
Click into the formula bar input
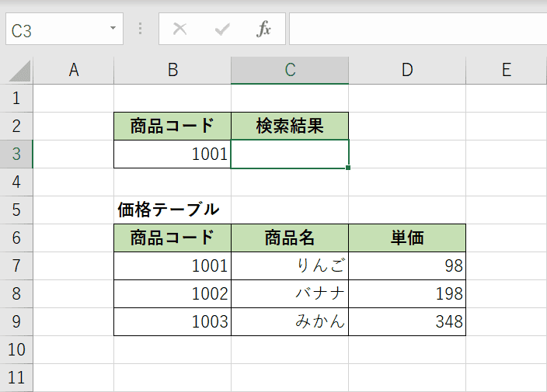click(x=418, y=29)
